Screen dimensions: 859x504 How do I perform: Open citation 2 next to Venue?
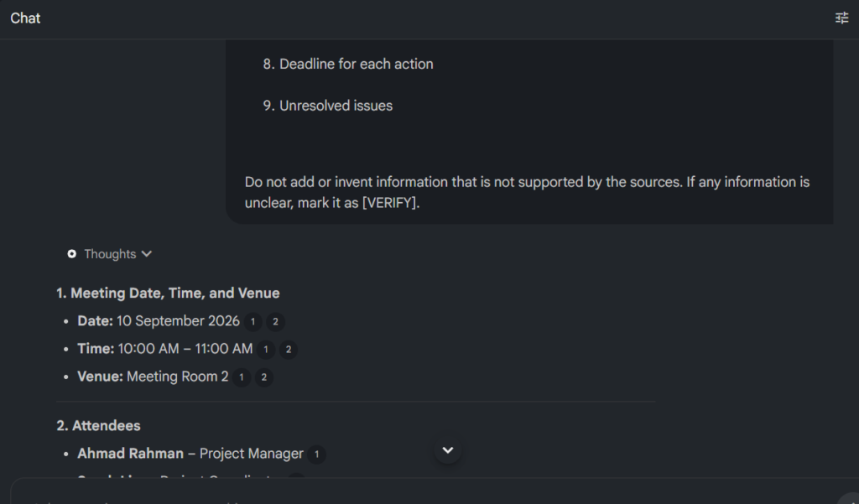point(264,377)
